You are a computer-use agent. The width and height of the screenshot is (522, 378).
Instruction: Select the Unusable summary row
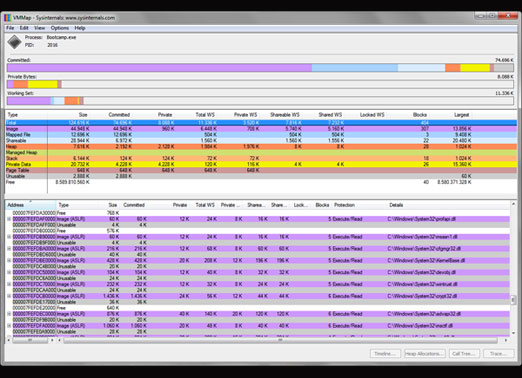(x=261, y=176)
